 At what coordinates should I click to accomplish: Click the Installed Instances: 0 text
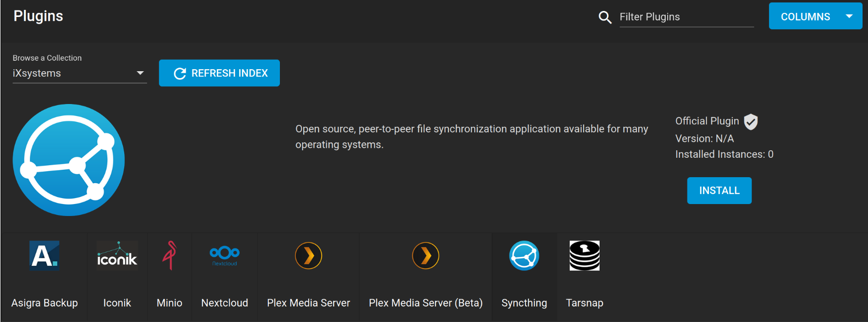click(724, 154)
